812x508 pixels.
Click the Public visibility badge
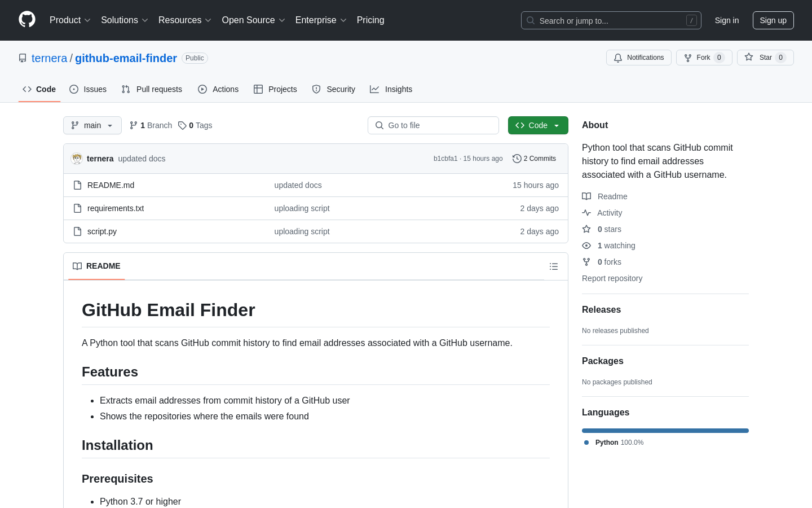pyautogui.click(x=195, y=58)
